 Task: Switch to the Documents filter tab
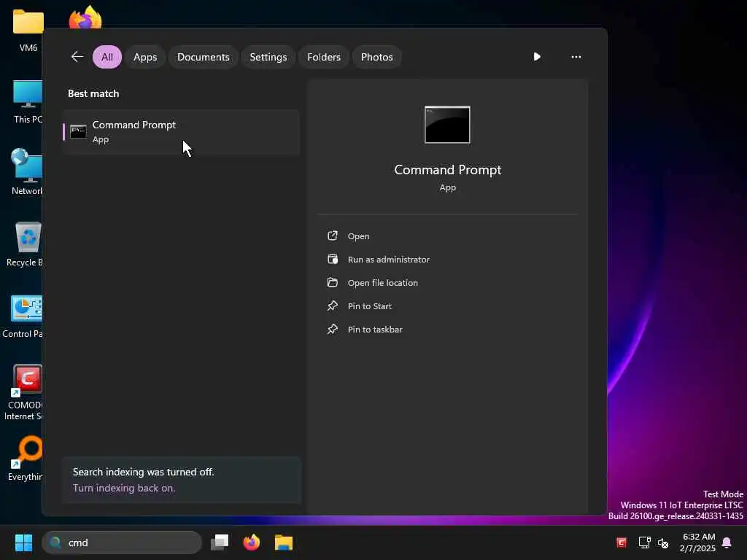[x=204, y=57]
